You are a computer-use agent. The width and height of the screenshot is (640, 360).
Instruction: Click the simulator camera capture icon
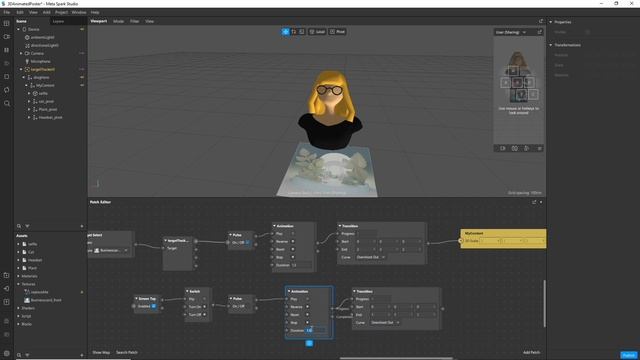point(515,149)
